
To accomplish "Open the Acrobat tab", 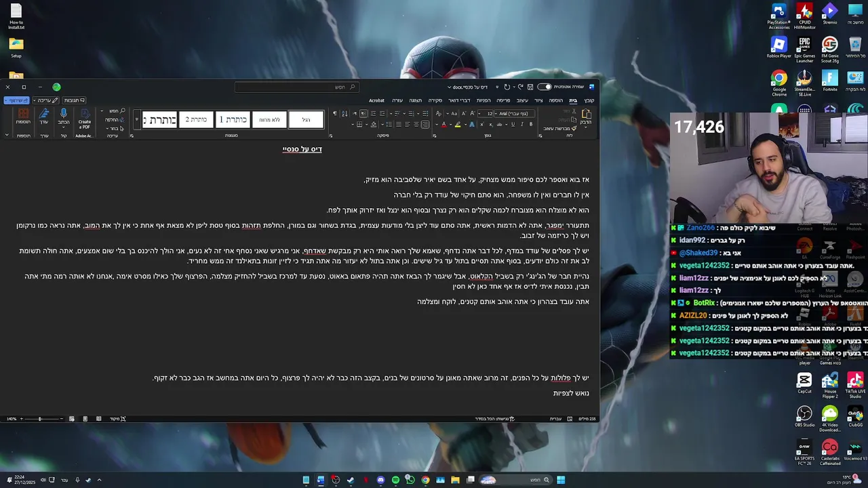I will pyautogui.click(x=376, y=100).
